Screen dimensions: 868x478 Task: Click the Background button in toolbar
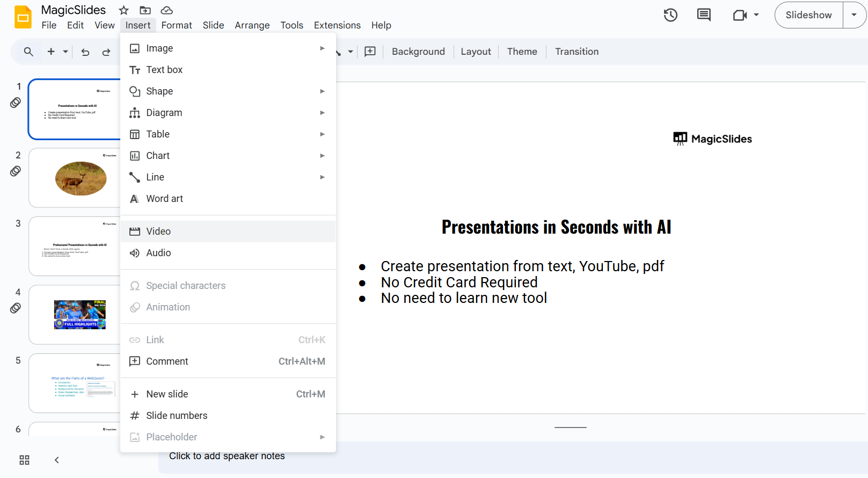click(x=418, y=52)
